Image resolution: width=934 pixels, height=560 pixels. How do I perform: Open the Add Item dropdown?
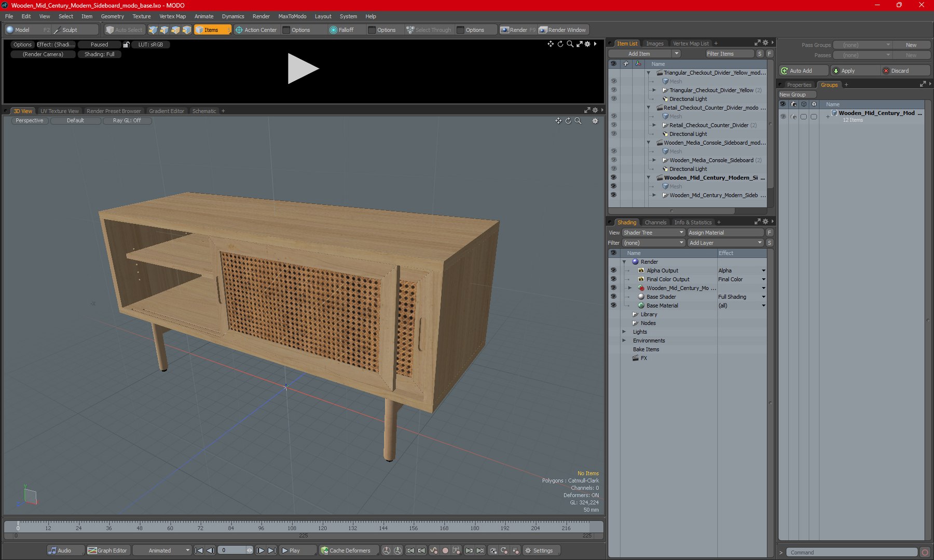click(x=644, y=54)
